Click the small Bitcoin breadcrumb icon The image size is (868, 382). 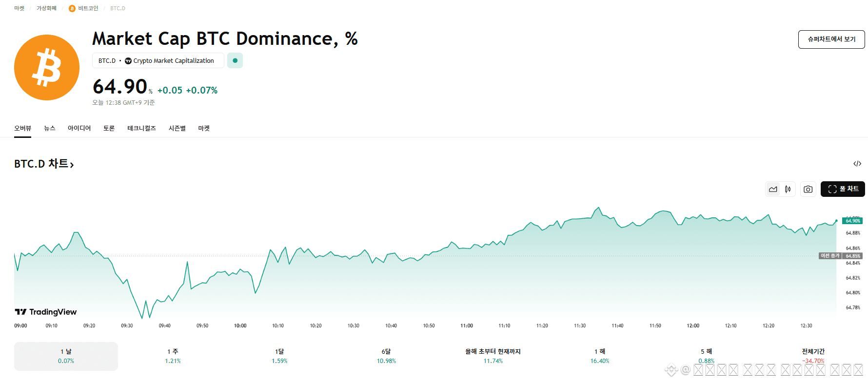[x=72, y=8]
